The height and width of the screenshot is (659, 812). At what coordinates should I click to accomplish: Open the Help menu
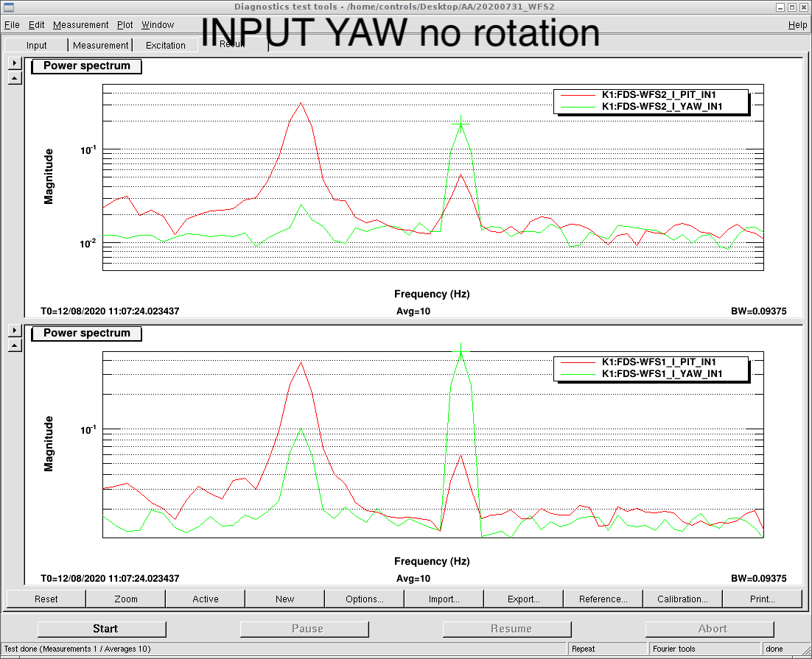click(797, 25)
